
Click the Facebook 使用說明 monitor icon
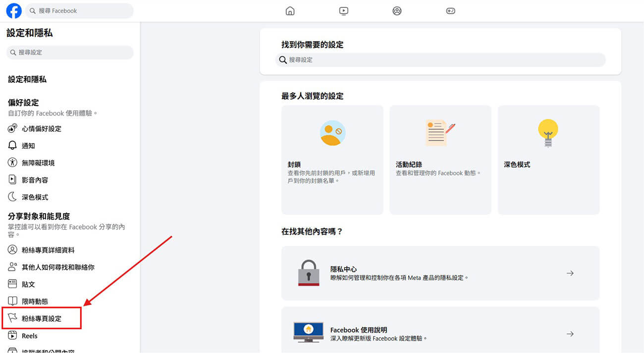click(309, 332)
